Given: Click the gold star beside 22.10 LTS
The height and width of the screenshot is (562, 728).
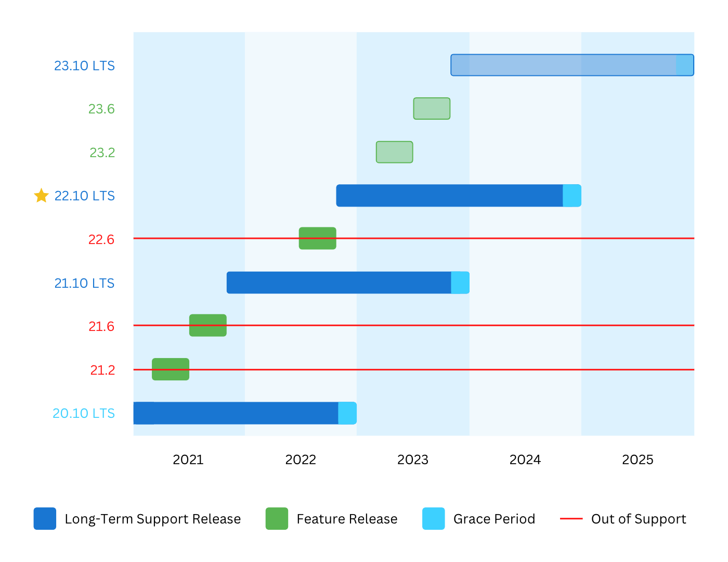Looking at the screenshot, I should click(41, 196).
